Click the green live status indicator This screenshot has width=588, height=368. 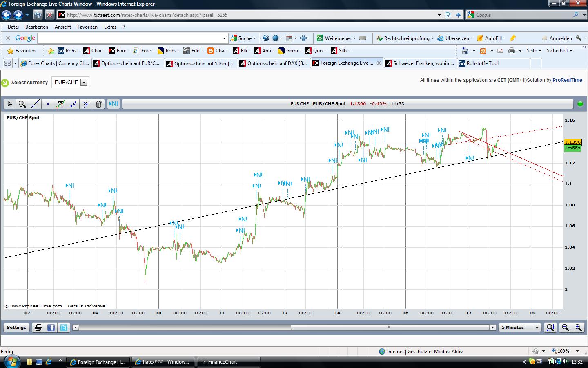[580, 104]
